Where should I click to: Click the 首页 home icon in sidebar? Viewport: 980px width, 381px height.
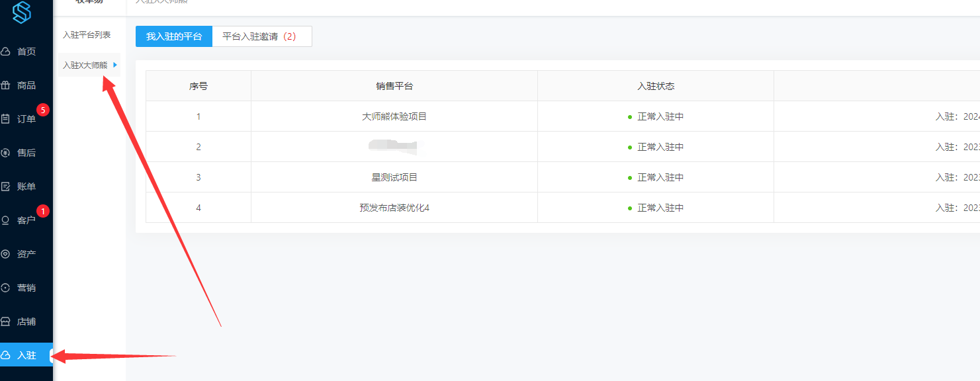tap(5, 52)
